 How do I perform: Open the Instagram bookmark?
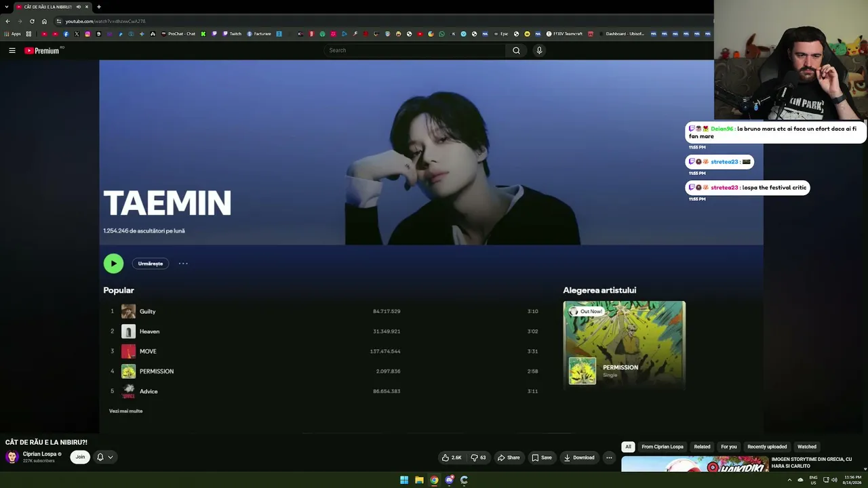click(x=87, y=34)
